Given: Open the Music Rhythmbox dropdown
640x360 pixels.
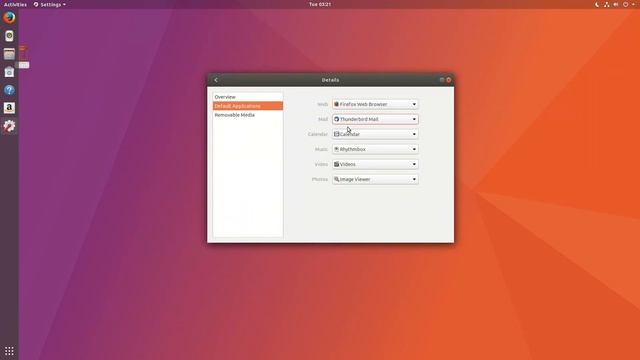Looking at the screenshot, I should 375,149.
